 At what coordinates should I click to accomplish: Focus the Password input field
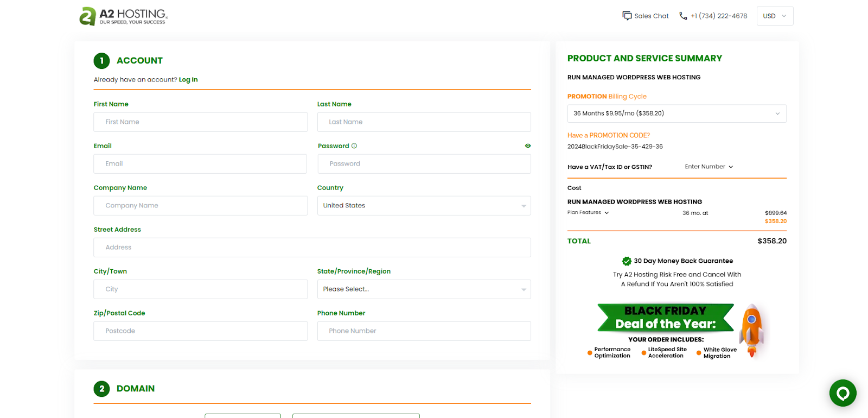[424, 164]
